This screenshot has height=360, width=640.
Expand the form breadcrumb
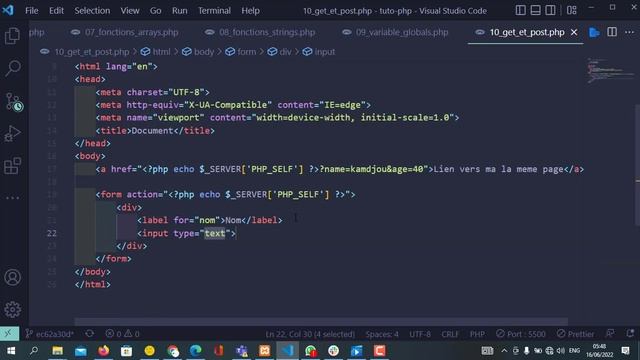point(247,52)
